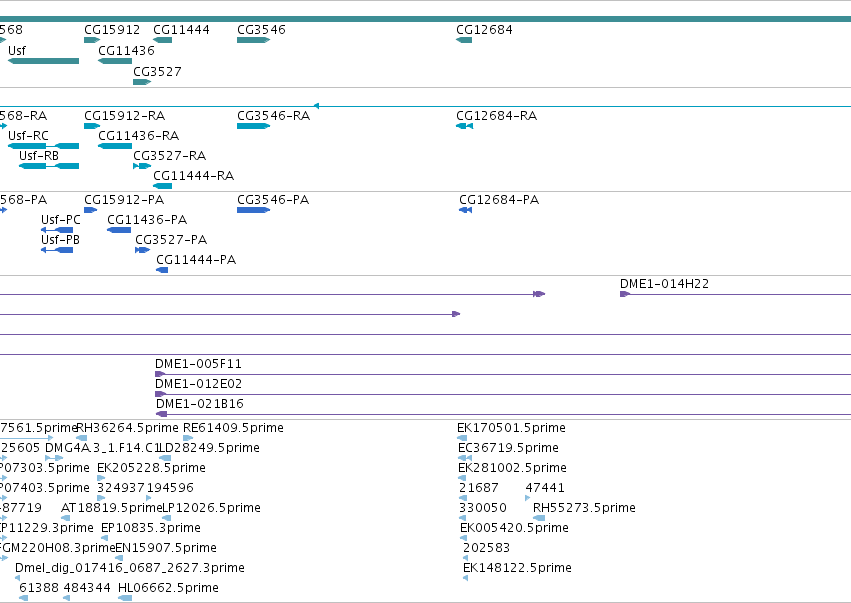
Task: Click the RH55273.5prime EST glyph
Action: coord(539,518)
